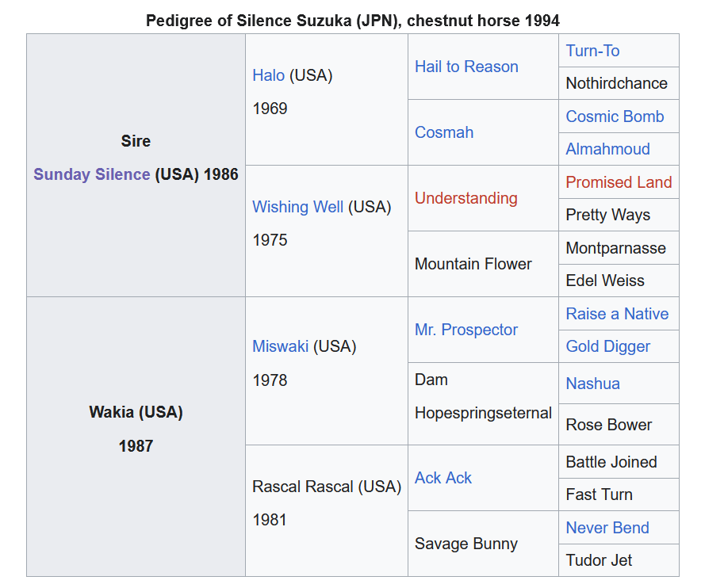The height and width of the screenshot is (588, 705).
Task: Click the Nashua link
Action: coord(592,384)
